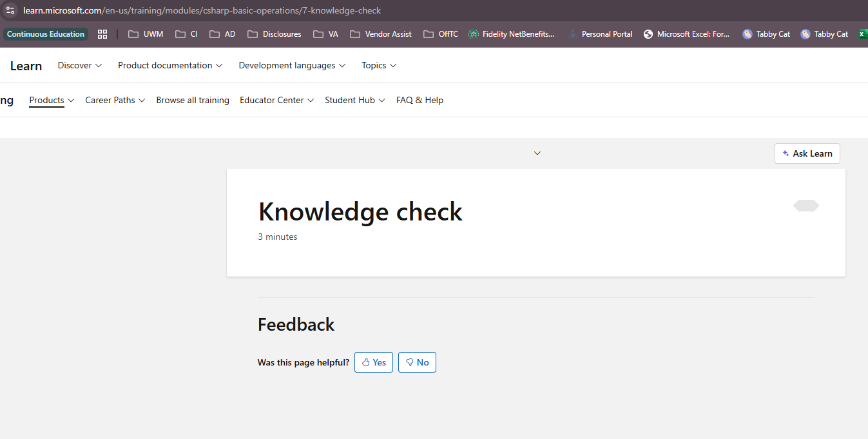The height and width of the screenshot is (439, 868).
Task: Click the gray badge icon beside Knowledge check
Action: coord(806,206)
